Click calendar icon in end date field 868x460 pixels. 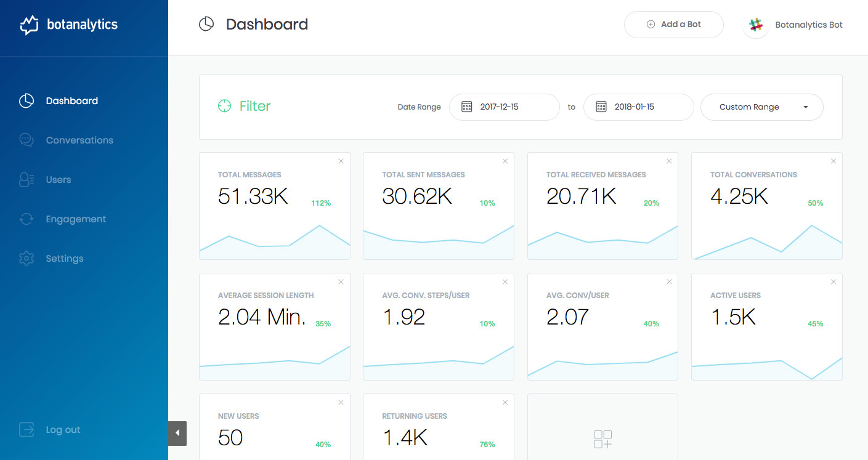coord(601,107)
